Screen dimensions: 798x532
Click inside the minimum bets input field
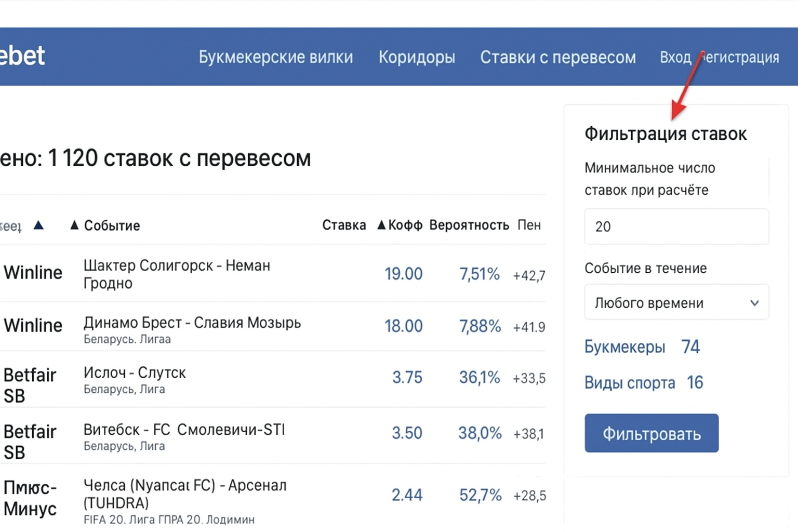[x=676, y=227]
